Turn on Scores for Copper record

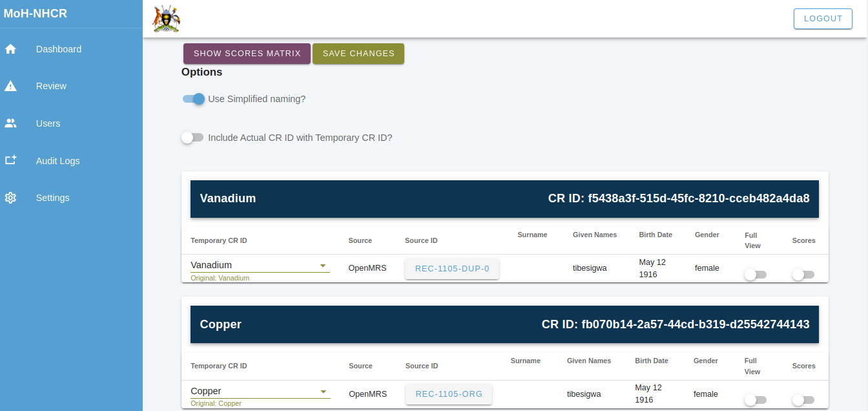(x=803, y=400)
